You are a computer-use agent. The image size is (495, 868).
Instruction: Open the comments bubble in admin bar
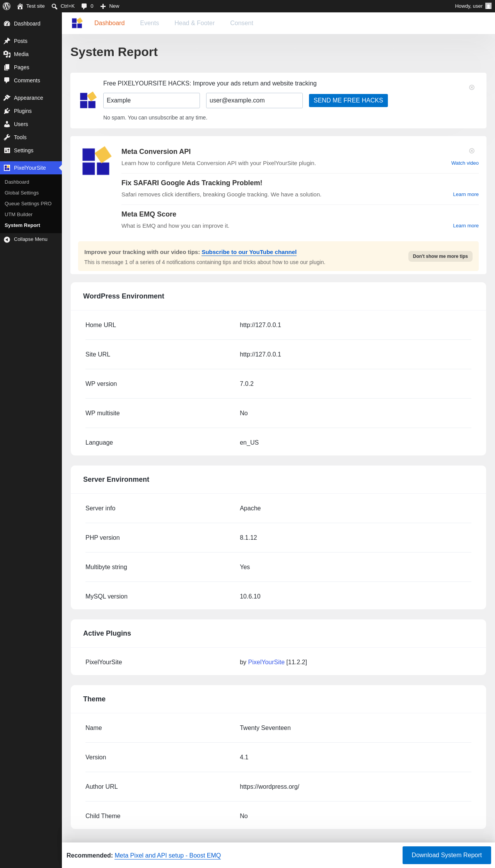[84, 6]
